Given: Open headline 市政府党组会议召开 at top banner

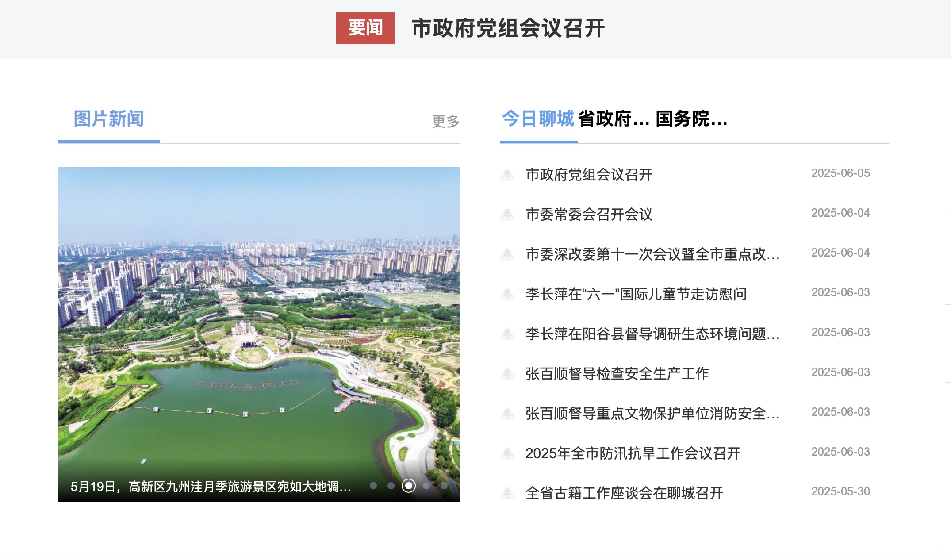Looking at the screenshot, I should click(508, 28).
